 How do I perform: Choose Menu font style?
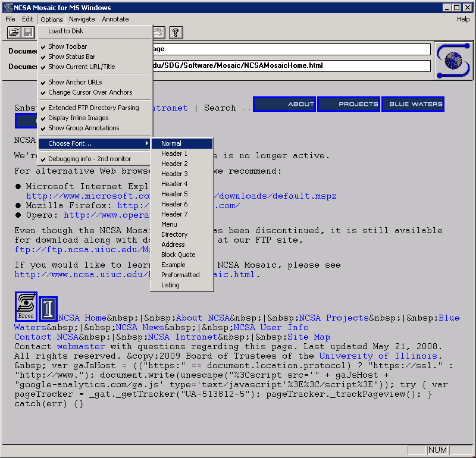point(182,224)
